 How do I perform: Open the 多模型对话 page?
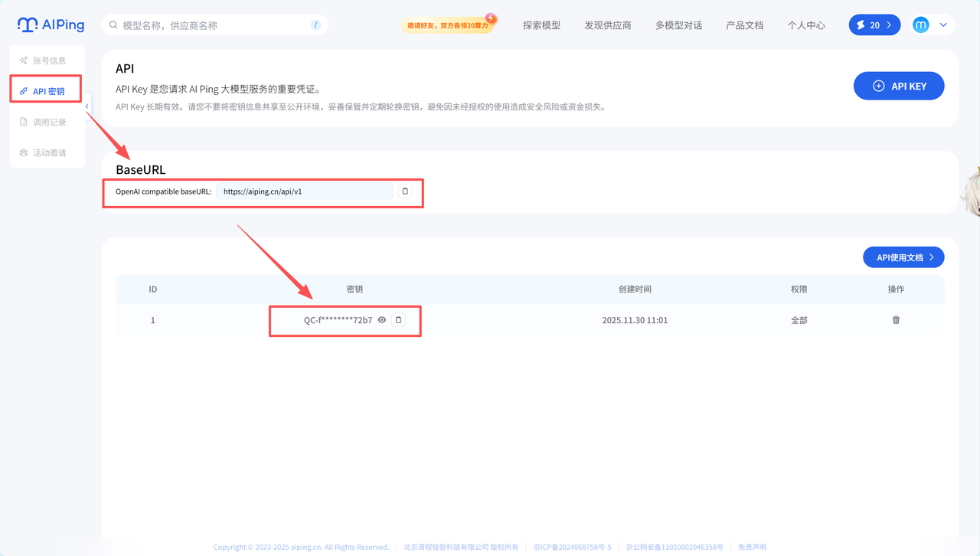678,25
